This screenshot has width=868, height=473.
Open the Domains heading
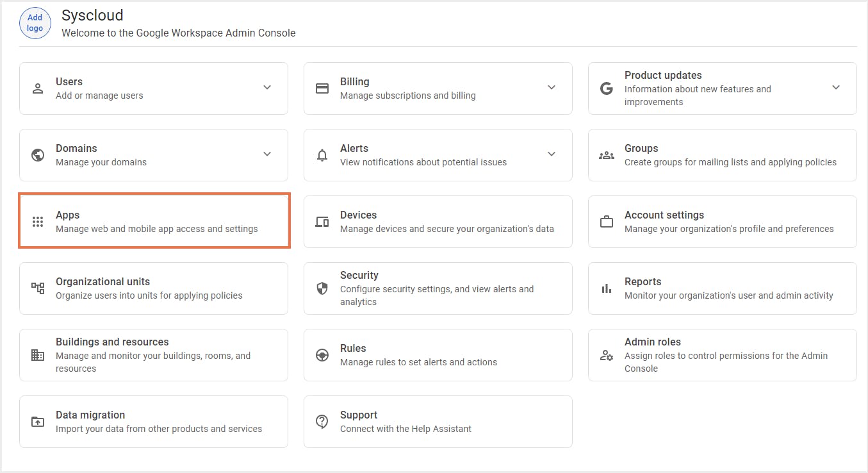point(76,148)
